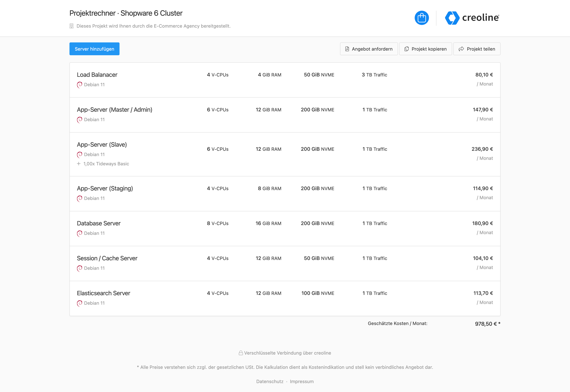Viewport: 570px width, 392px height.
Task: Click the 3 TB Traffic value
Action: (x=374, y=75)
